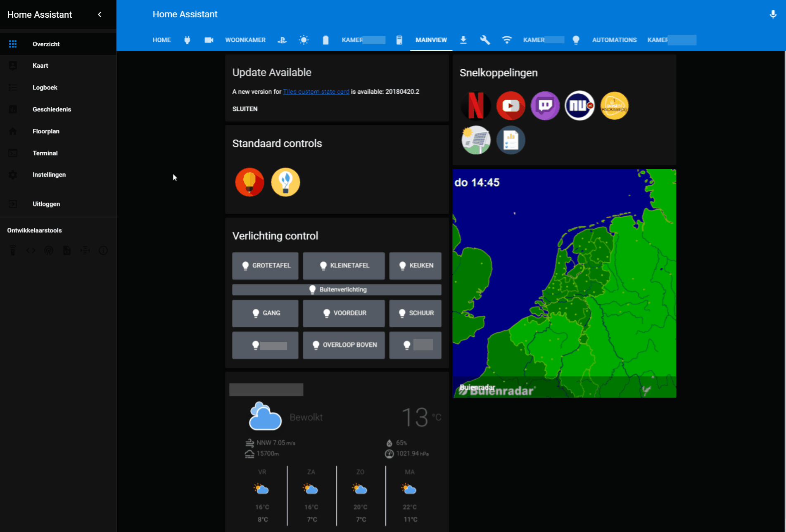Toggle the GANG light
Image resolution: width=786 pixels, height=532 pixels.
coord(265,313)
